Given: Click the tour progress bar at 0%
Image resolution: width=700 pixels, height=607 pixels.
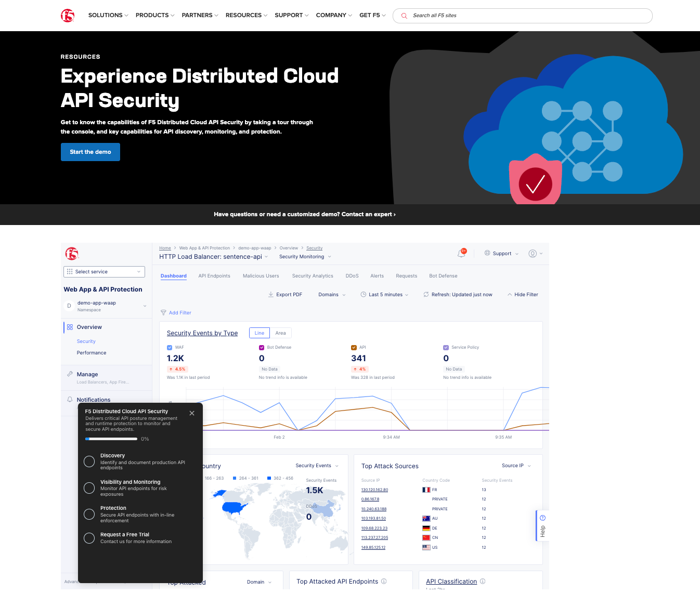Looking at the screenshot, I should 111,439.
